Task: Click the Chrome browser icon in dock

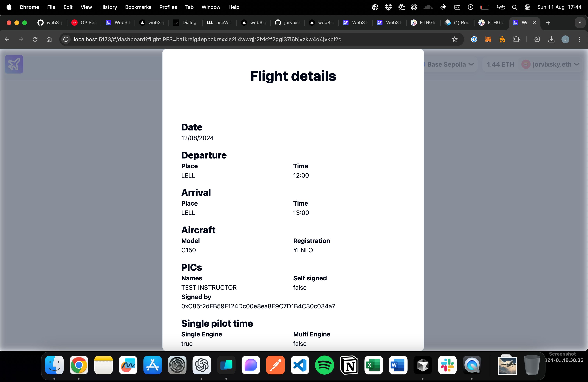Action: (78, 367)
